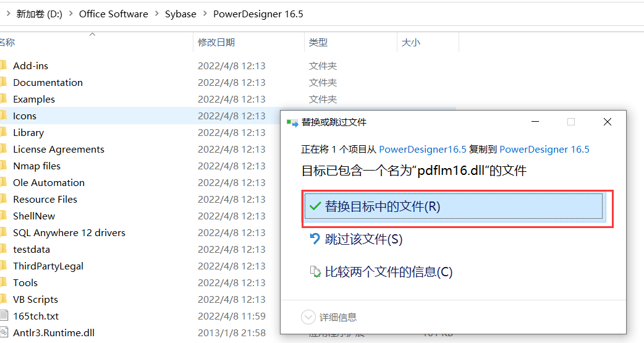Select the ShellNew folder
644x343 pixels.
point(33,216)
